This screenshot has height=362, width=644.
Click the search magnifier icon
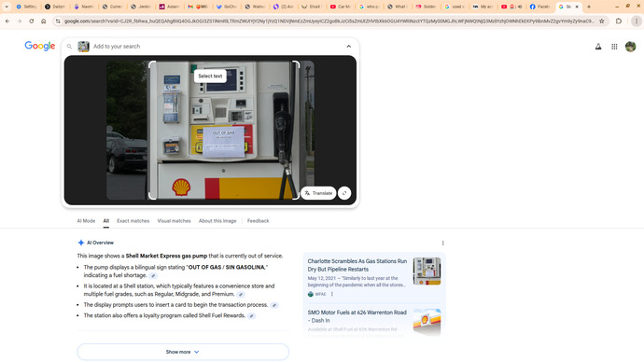[69, 47]
